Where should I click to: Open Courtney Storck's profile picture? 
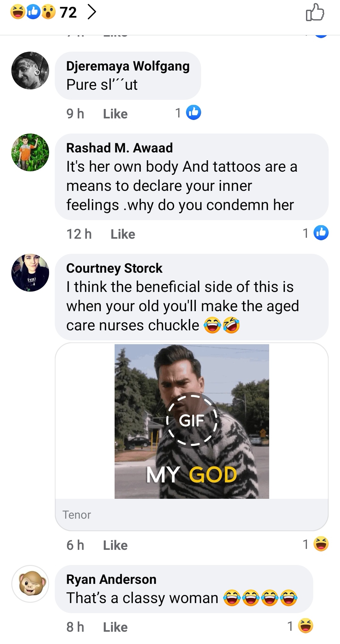point(30,273)
